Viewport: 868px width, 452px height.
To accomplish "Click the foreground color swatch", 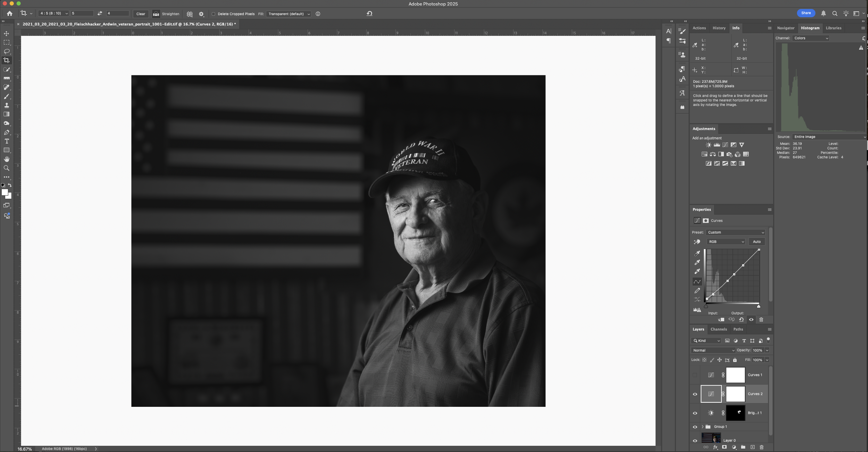I will (5, 192).
